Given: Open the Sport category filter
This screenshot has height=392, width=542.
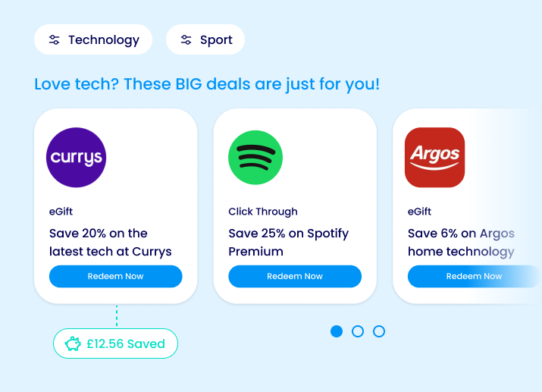Looking at the screenshot, I should pos(205,40).
